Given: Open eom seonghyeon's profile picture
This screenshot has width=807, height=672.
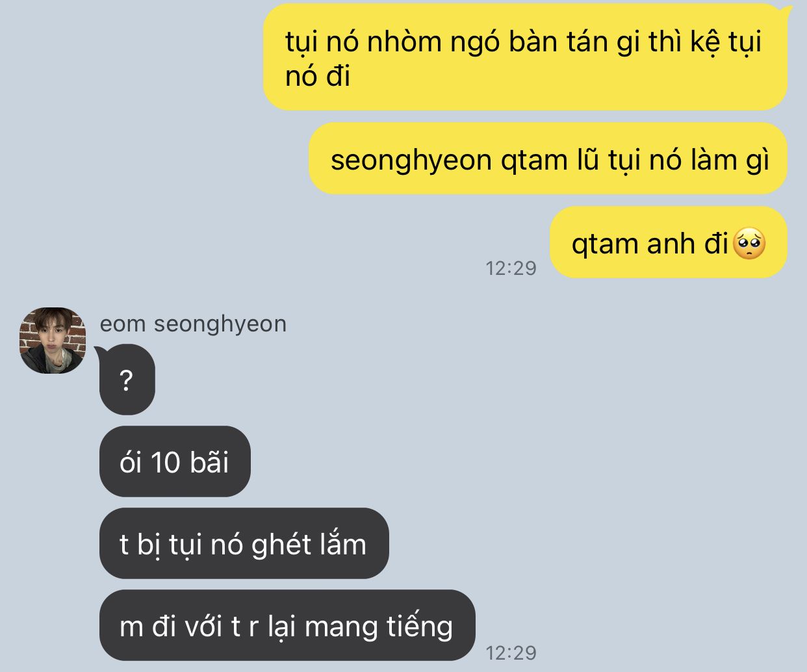Looking at the screenshot, I should click(x=53, y=341).
